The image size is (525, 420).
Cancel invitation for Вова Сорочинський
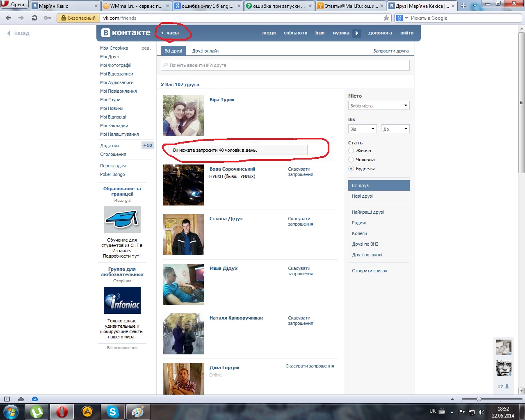(x=301, y=171)
